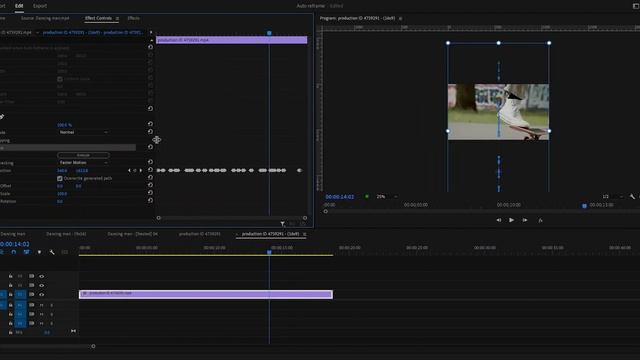Image resolution: width=640 pixels, height=360 pixels.
Task: Click the go-to-end icon on the Mix track
Action: click(x=73, y=331)
